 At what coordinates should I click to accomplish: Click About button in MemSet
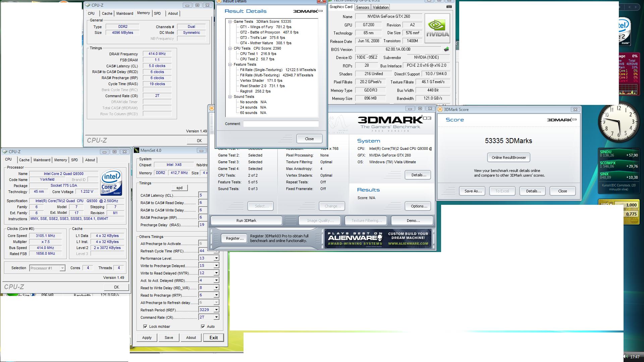[x=191, y=338]
